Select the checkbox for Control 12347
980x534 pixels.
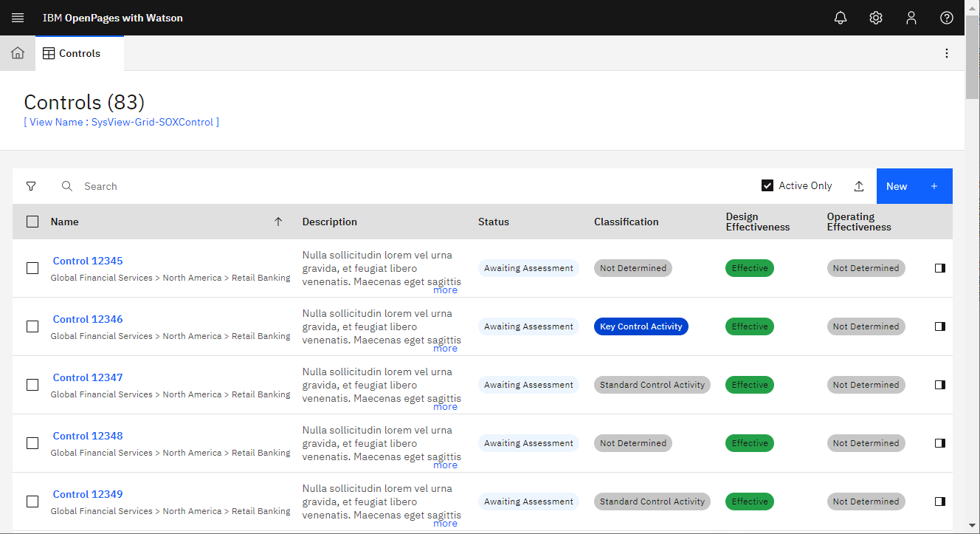click(32, 385)
